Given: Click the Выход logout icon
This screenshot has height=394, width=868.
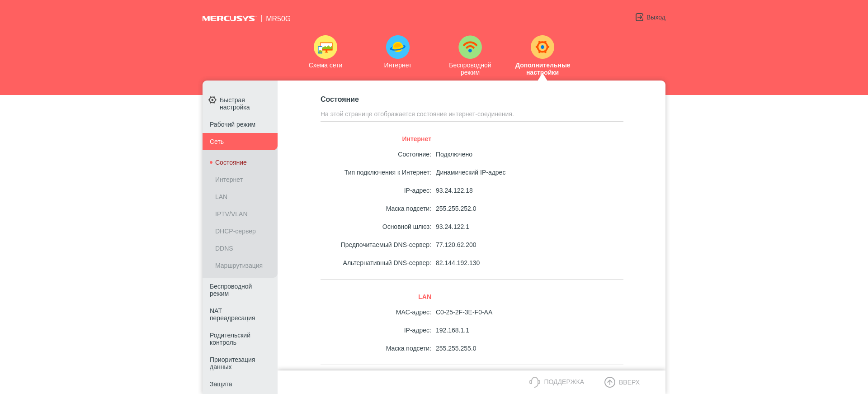Looking at the screenshot, I should coord(639,17).
